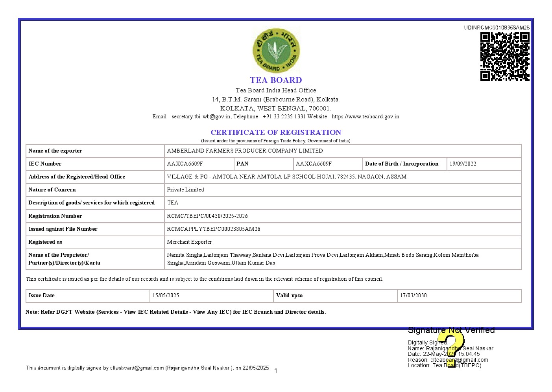
Task: Select the TEA BOARD heading
Action: [276, 80]
